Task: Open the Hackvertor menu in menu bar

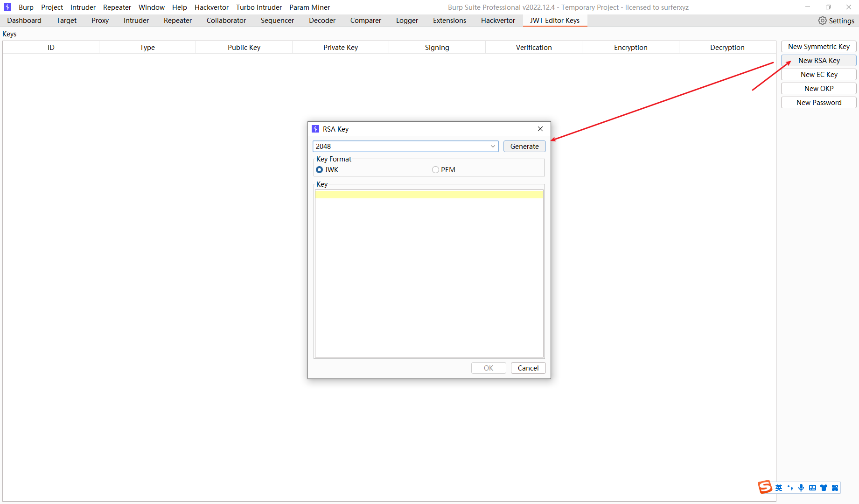Action: [212, 7]
